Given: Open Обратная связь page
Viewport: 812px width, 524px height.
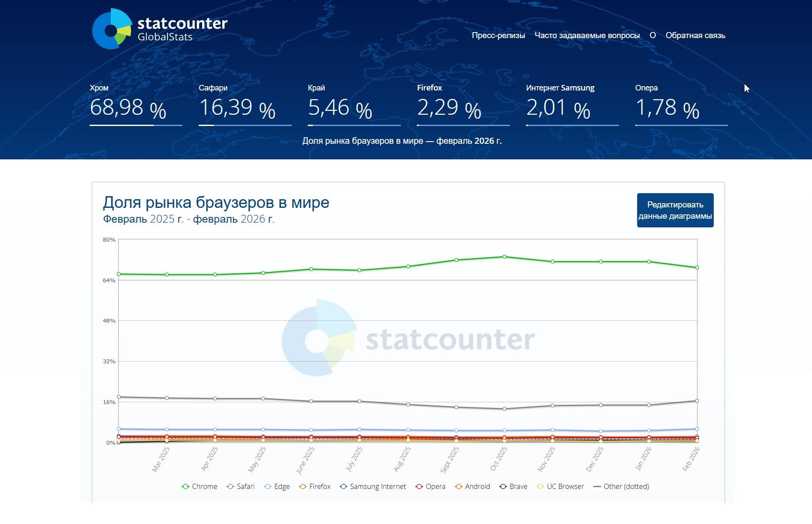Looking at the screenshot, I should [695, 36].
